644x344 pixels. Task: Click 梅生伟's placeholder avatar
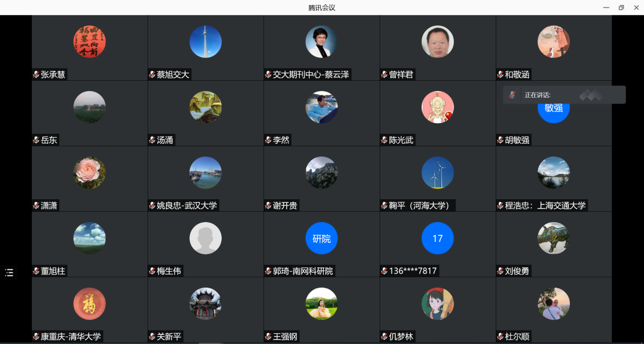(x=205, y=238)
